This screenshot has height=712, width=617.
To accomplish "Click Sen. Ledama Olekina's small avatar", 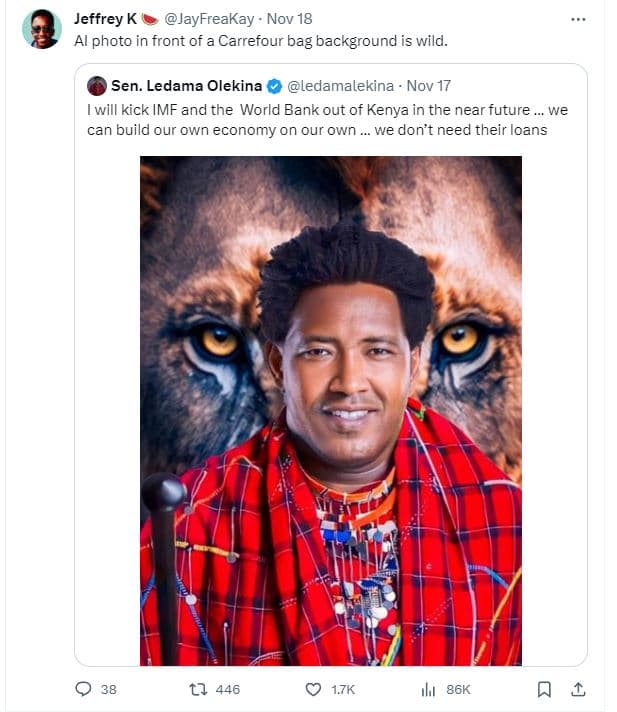I will coord(97,86).
